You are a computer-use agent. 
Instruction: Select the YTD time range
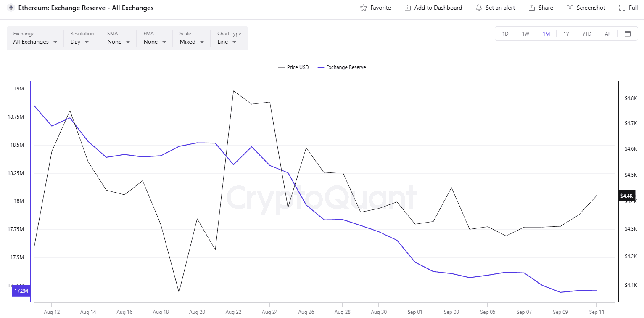point(587,34)
